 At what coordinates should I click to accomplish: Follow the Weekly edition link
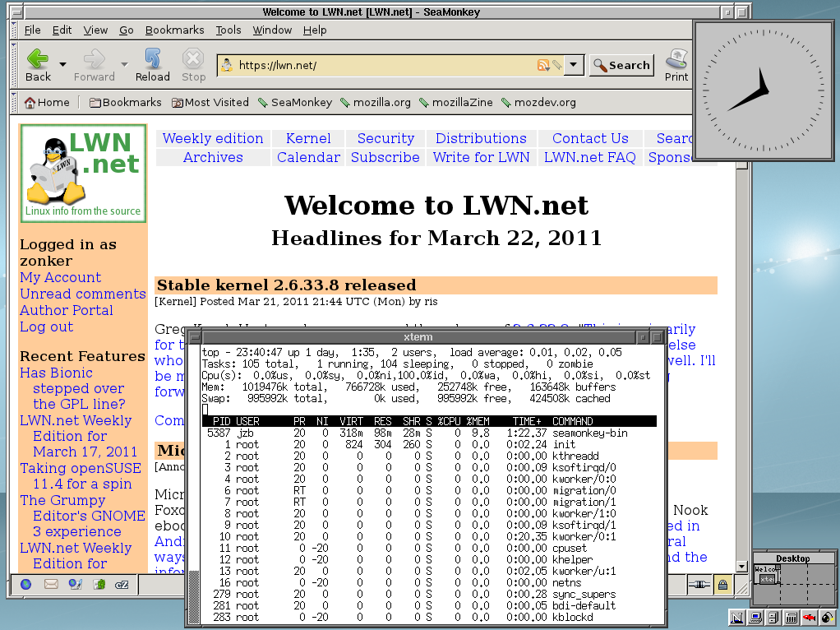click(x=213, y=138)
